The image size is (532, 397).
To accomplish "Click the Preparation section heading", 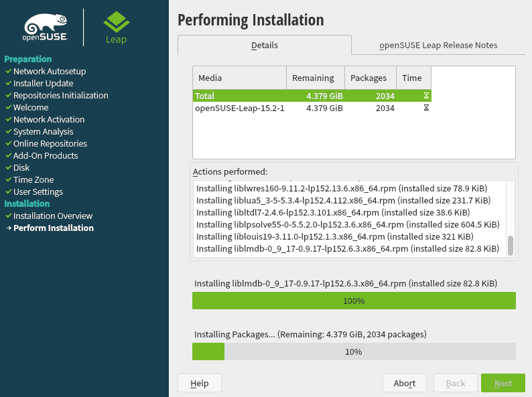I will click(x=28, y=59).
